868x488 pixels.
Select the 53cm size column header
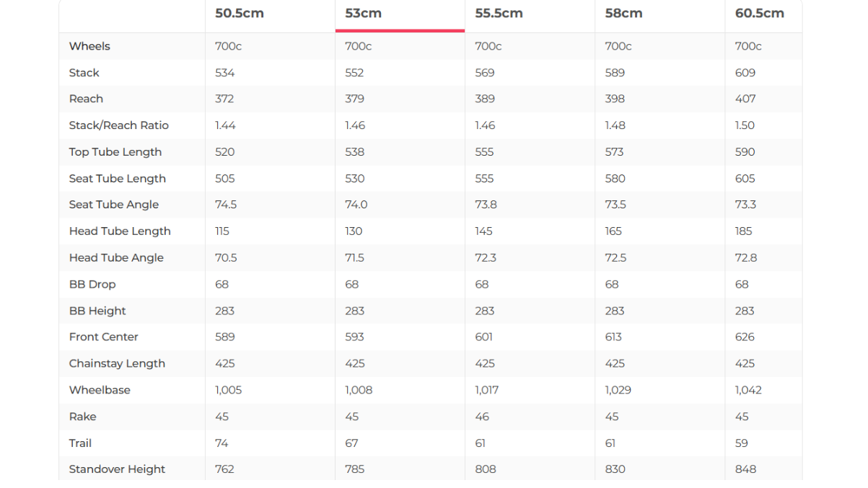click(363, 14)
